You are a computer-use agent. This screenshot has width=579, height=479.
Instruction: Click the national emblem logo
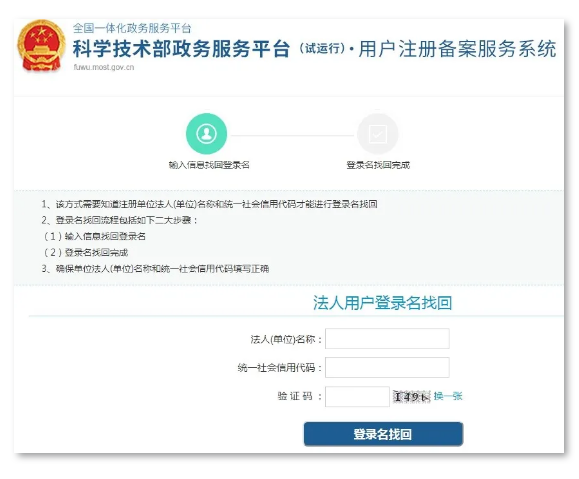(x=41, y=46)
